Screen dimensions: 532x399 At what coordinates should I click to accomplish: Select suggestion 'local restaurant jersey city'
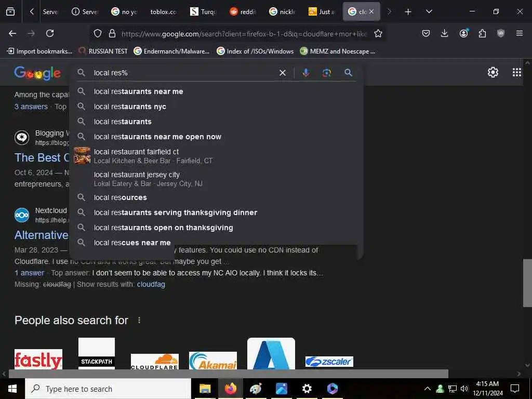216,179
